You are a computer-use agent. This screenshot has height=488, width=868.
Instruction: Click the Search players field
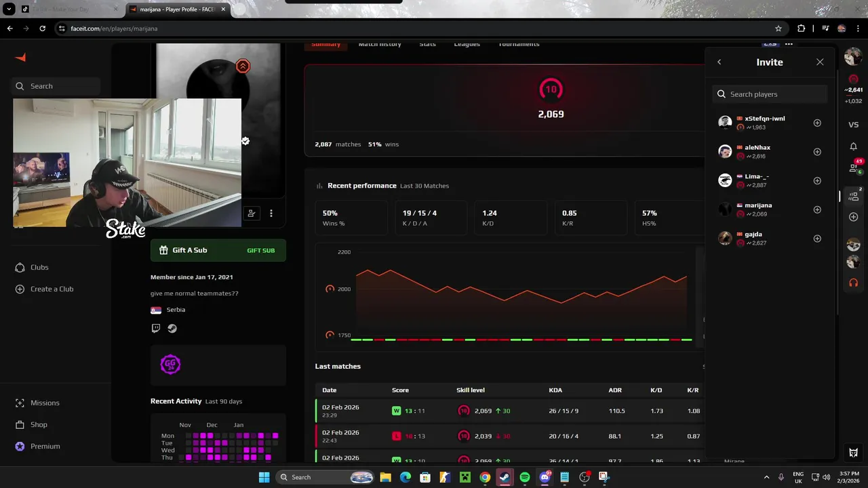tap(770, 94)
